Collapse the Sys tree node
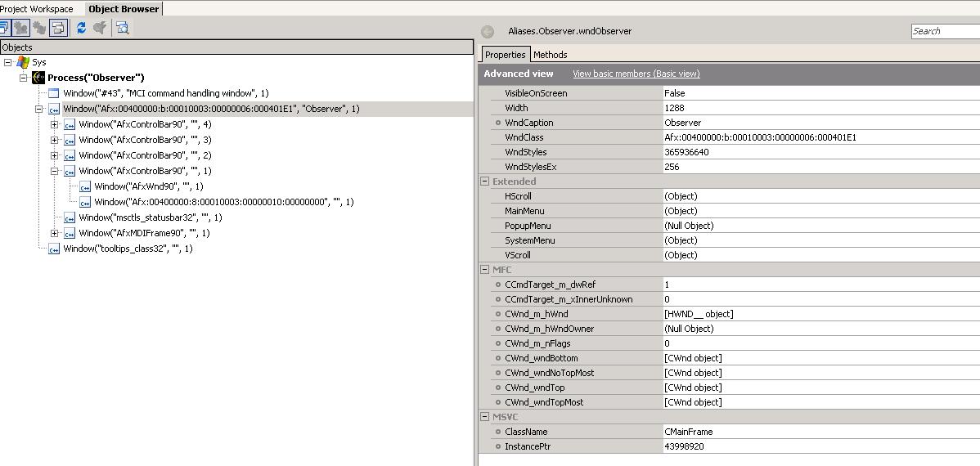 pyautogui.click(x=8, y=62)
